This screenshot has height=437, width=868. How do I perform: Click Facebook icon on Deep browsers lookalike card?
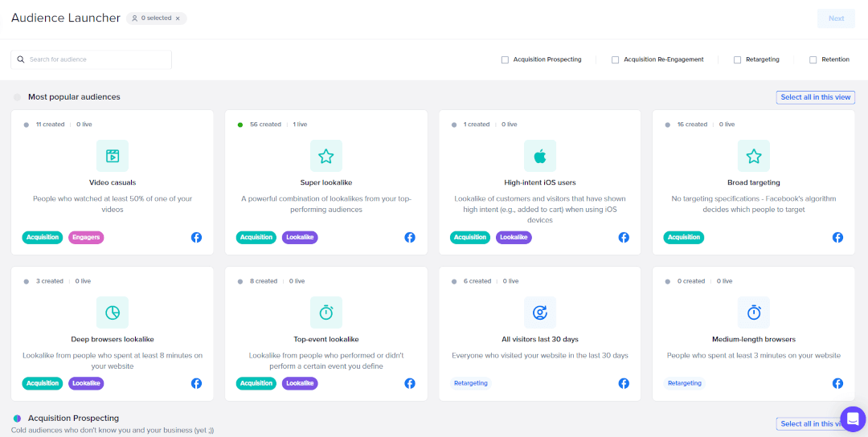(x=197, y=383)
